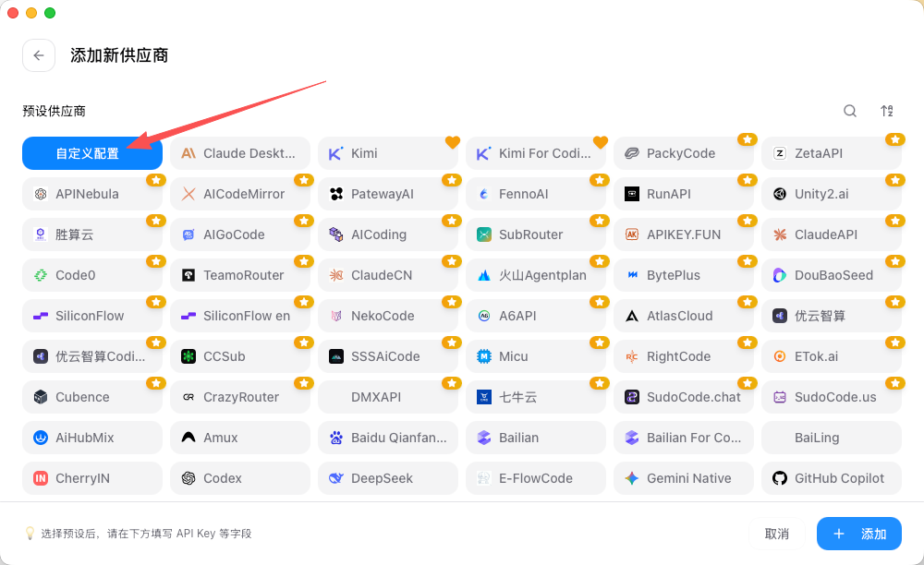
Task: Change the provider sort order
Action: 887,111
